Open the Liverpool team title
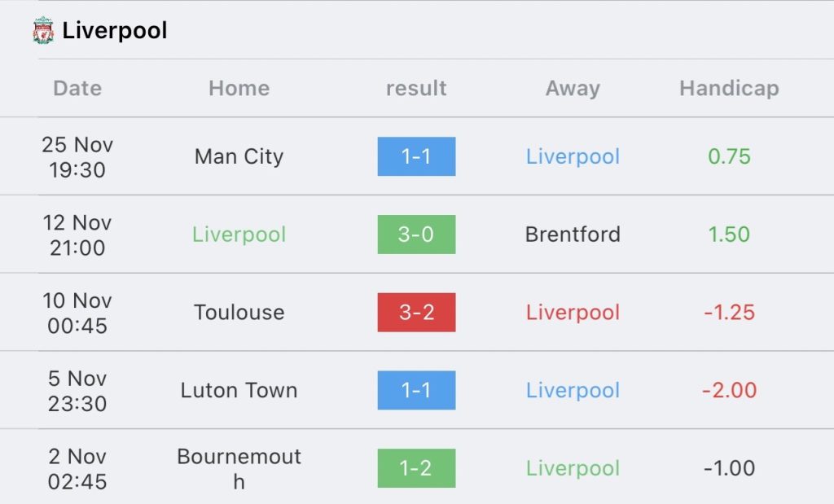 pos(115,30)
